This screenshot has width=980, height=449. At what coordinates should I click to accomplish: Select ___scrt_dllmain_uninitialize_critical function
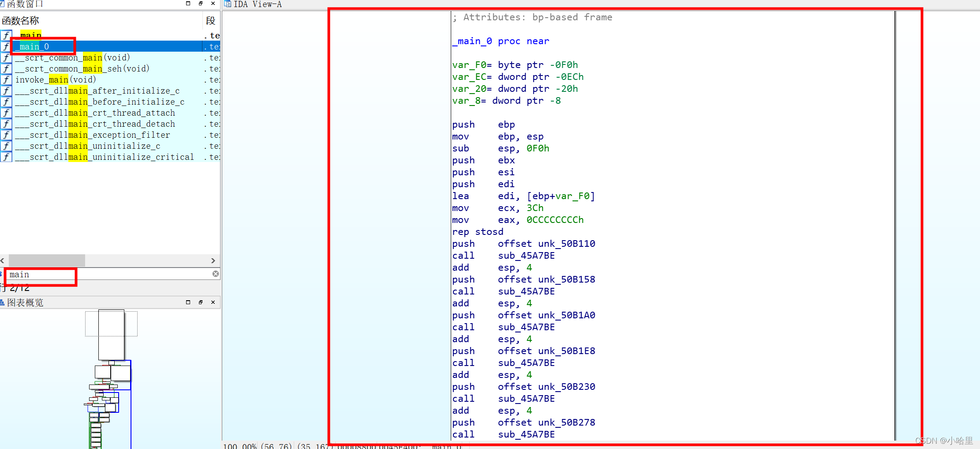click(110, 157)
